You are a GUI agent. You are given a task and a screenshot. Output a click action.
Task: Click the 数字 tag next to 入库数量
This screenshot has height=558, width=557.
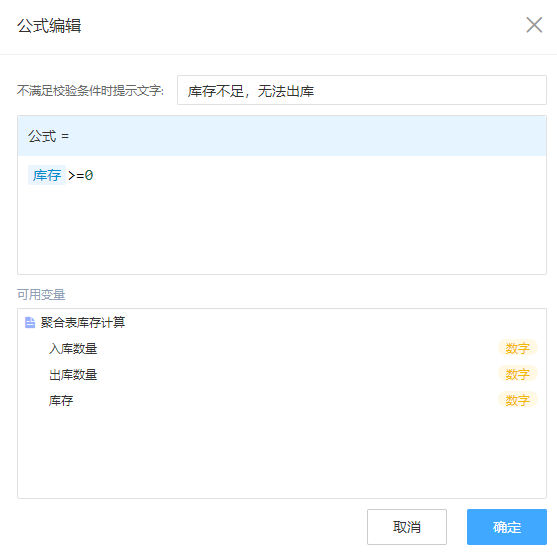(517, 348)
